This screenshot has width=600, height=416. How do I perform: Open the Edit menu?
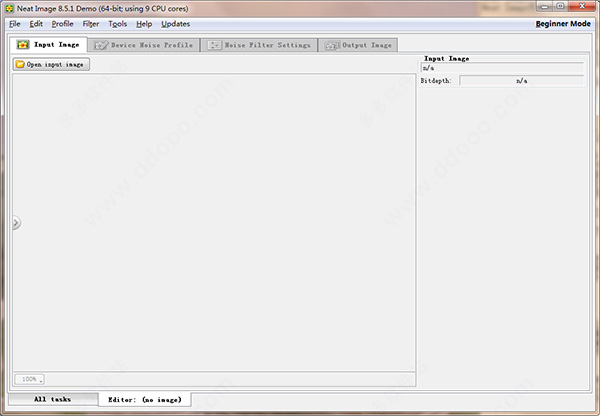pyautogui.click(x=36, y=24)
